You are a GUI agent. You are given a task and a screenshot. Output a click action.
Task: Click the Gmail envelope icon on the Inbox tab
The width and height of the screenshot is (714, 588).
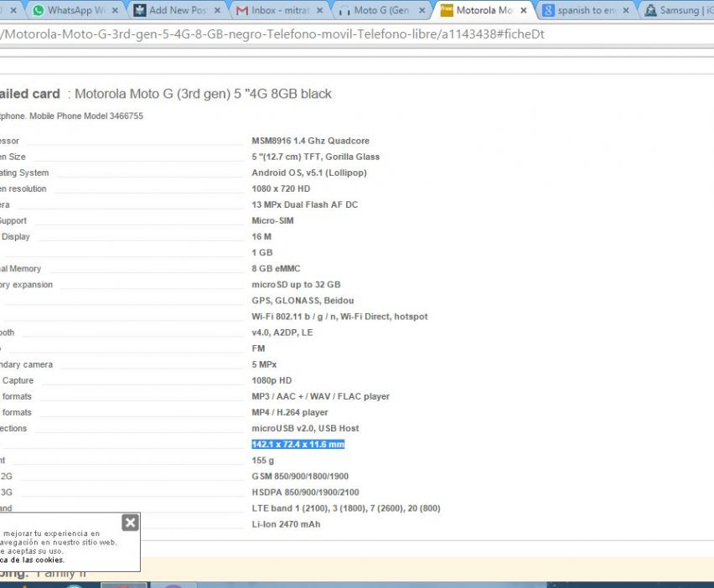point(242,11)
